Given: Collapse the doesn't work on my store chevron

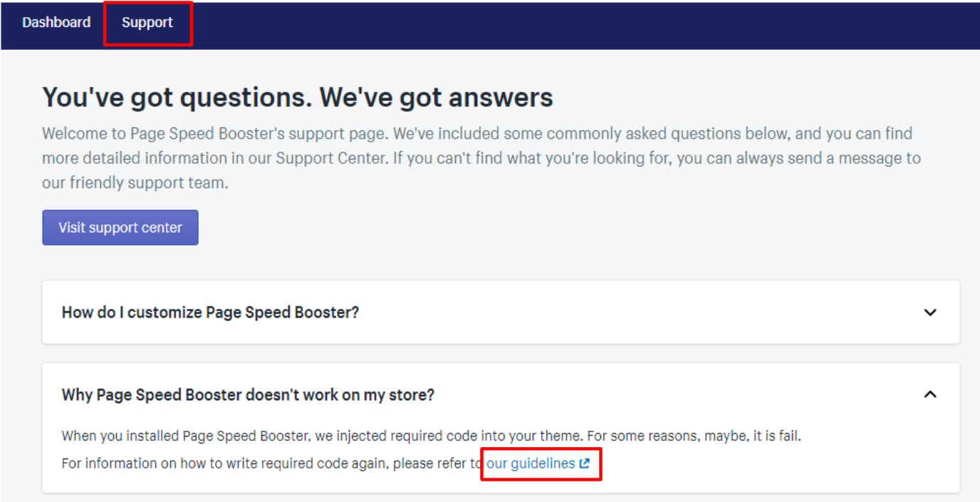Looking at the screenshot, I should (930, 394).
